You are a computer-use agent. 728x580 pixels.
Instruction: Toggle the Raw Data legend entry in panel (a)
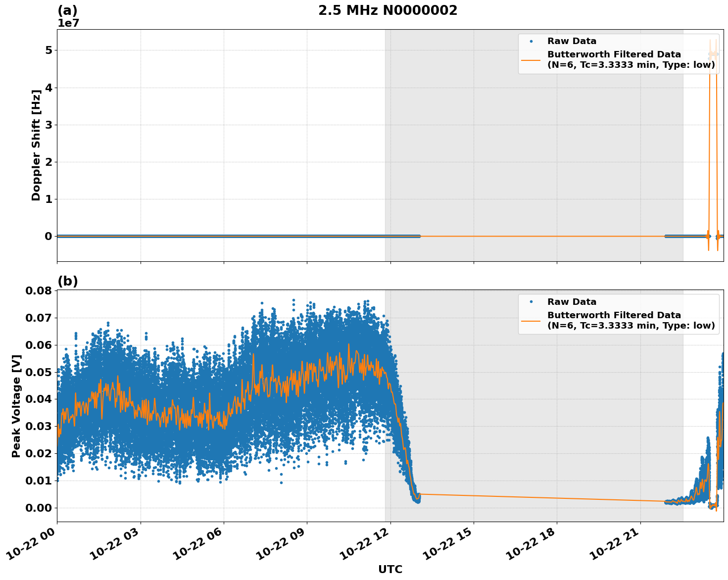572,42
